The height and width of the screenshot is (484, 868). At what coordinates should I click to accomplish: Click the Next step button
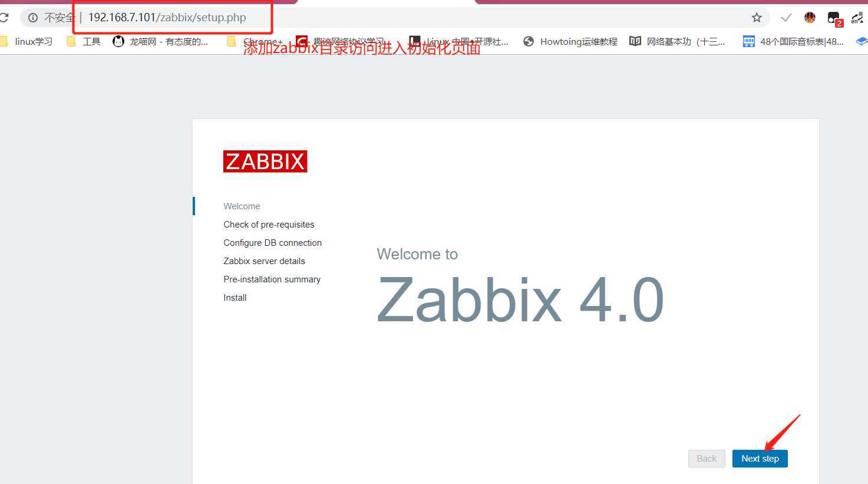760,459
